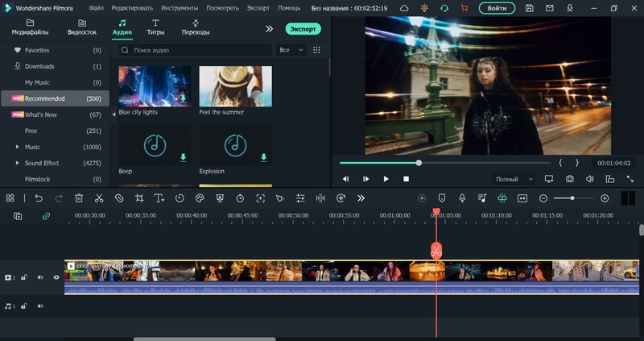Open audio waveform beat detection icon
Screen dimensions: 644x341
(x=320, y=198)
